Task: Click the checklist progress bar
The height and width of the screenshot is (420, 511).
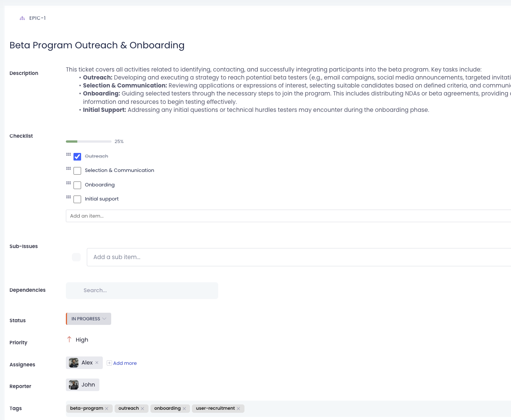Action: click(x=89, y=142)
